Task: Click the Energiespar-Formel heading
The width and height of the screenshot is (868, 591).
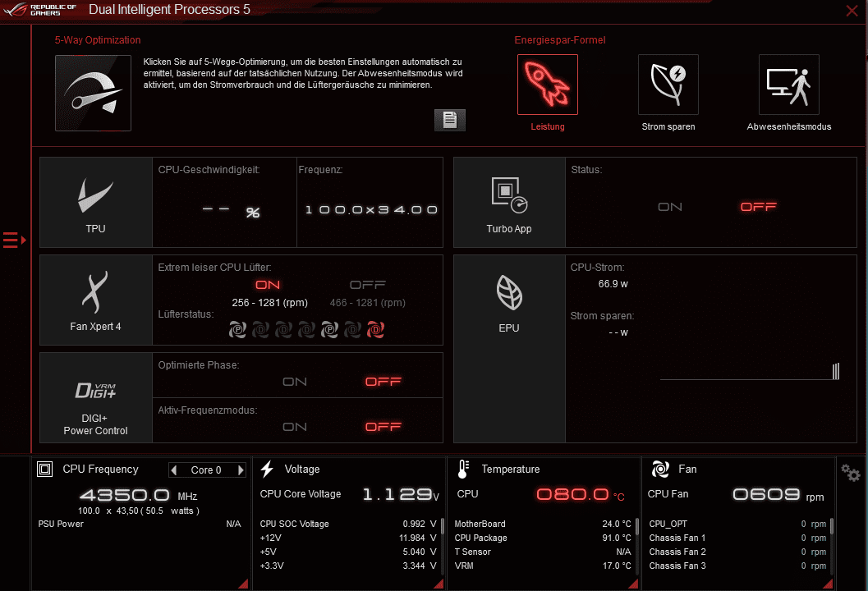Action: (560, 40)
